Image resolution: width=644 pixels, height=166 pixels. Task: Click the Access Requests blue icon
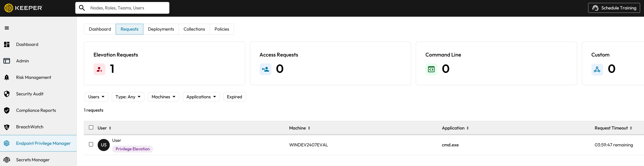pyautogui.click(x=265, y=69)
